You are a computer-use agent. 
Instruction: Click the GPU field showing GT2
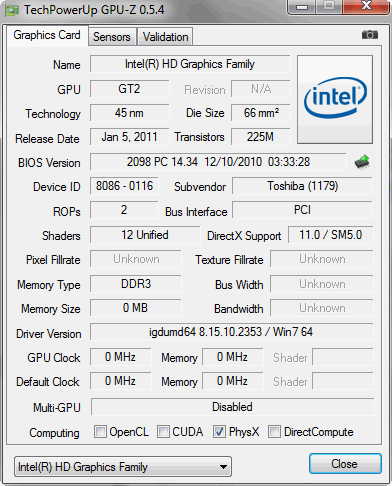tap(129, 89)
